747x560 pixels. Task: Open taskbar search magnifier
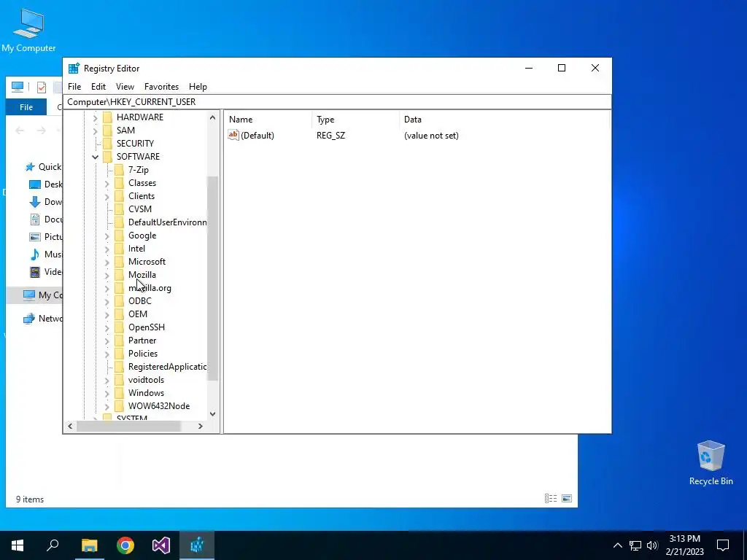pos(53,545)
